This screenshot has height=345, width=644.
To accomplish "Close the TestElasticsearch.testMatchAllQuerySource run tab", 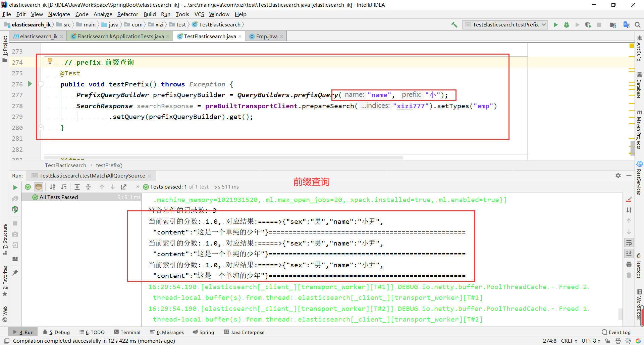I will [150, 176].
